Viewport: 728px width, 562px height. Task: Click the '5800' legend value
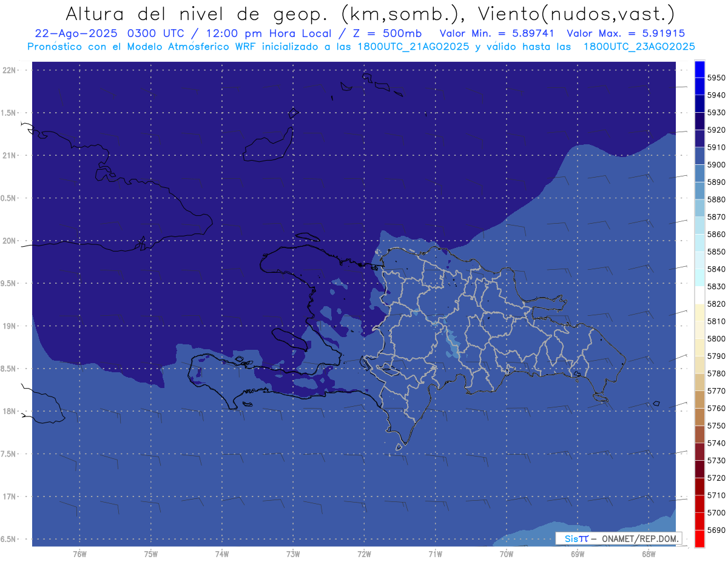point(716,339)
